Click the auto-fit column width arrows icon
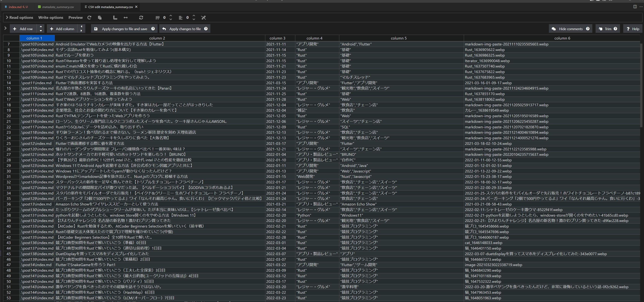This screenshot has width=644, height=302. (126, 17)
